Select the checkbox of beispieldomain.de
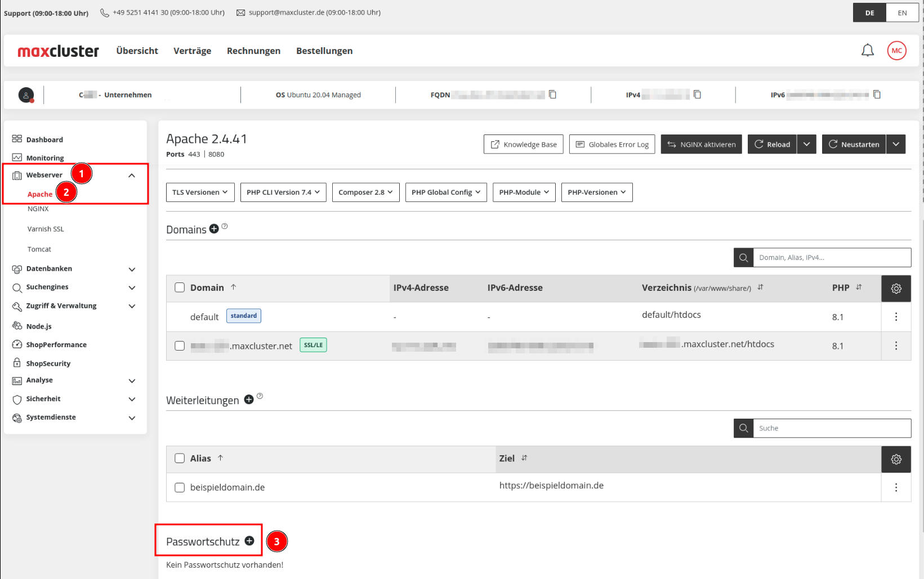The image size is (924, 579). (180, 487)
